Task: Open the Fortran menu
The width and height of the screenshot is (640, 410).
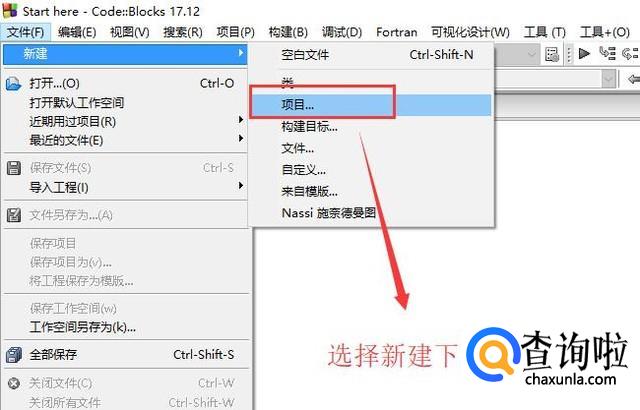Action: 397,32
